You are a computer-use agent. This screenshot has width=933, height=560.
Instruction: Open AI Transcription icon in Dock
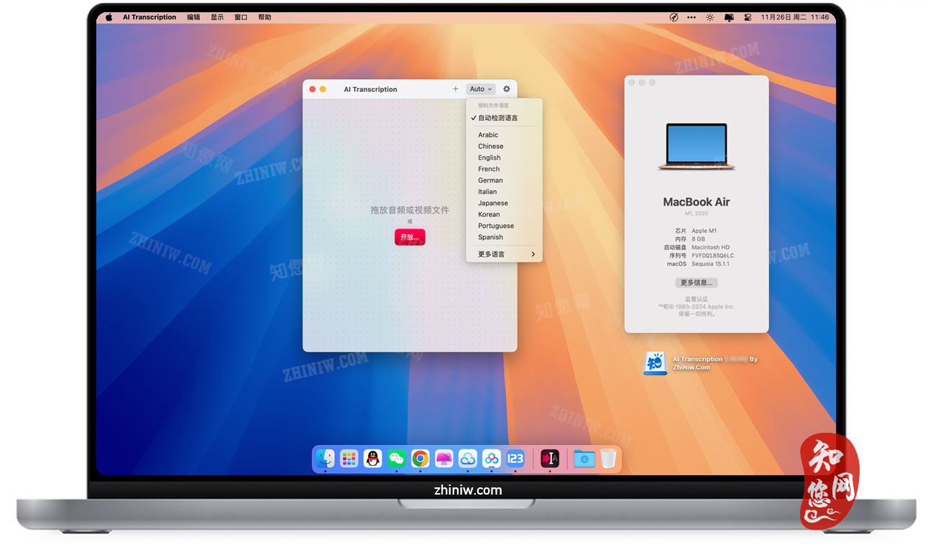[550, 459]
